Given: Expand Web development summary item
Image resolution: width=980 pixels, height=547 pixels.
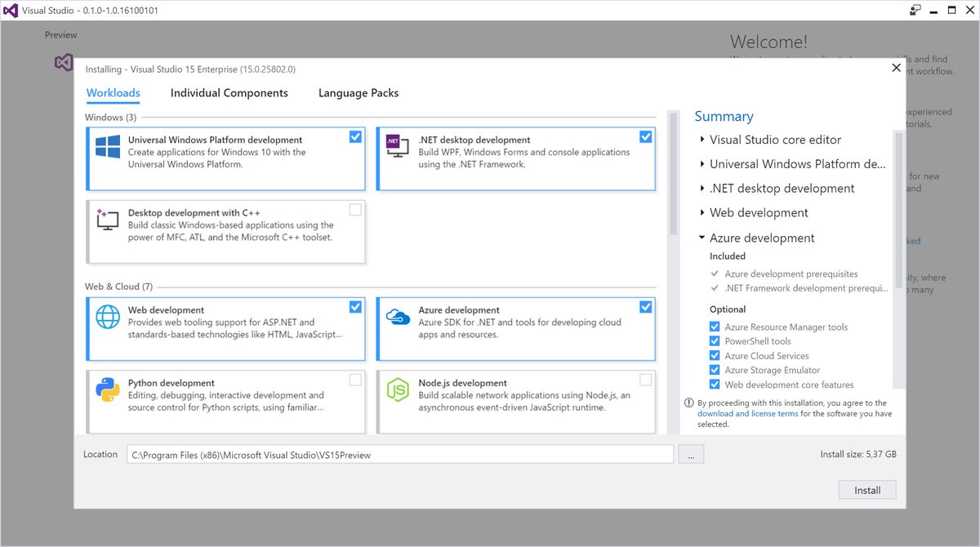Looking at the screenshot, I should click(702, 213).
